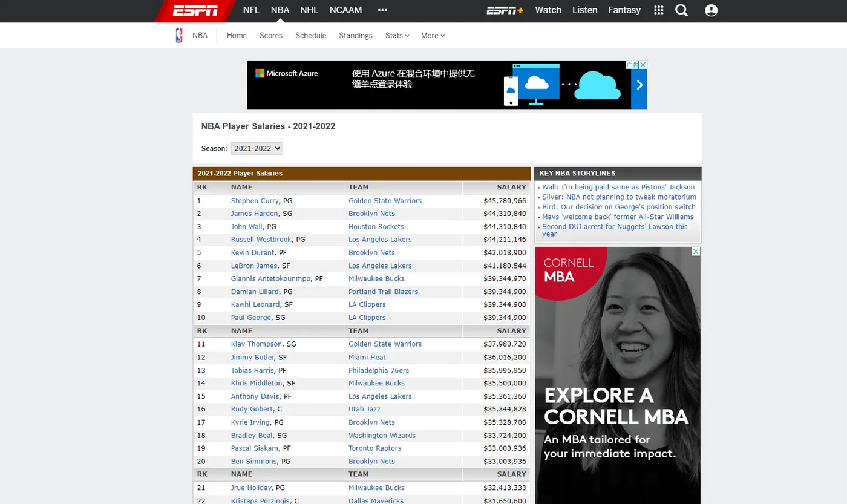
Task: Open Khris Middleton's player page
Action: click(x=257, y=384)
